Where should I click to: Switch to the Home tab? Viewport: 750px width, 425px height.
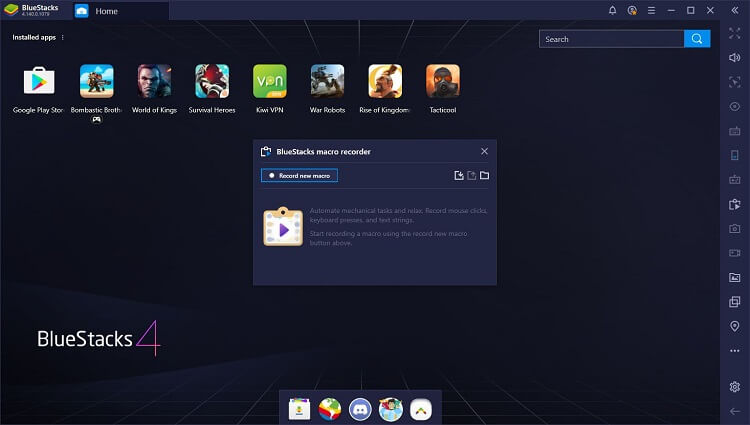tap(121, 11)
